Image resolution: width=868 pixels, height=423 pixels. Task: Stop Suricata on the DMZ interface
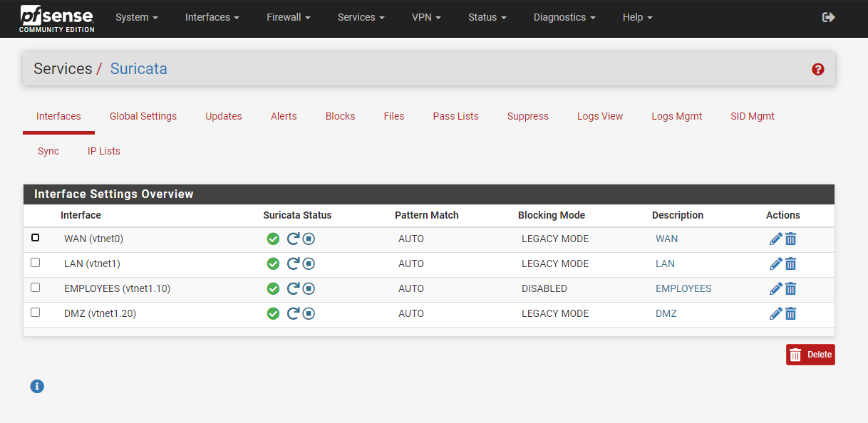click(x=309, y=313)
